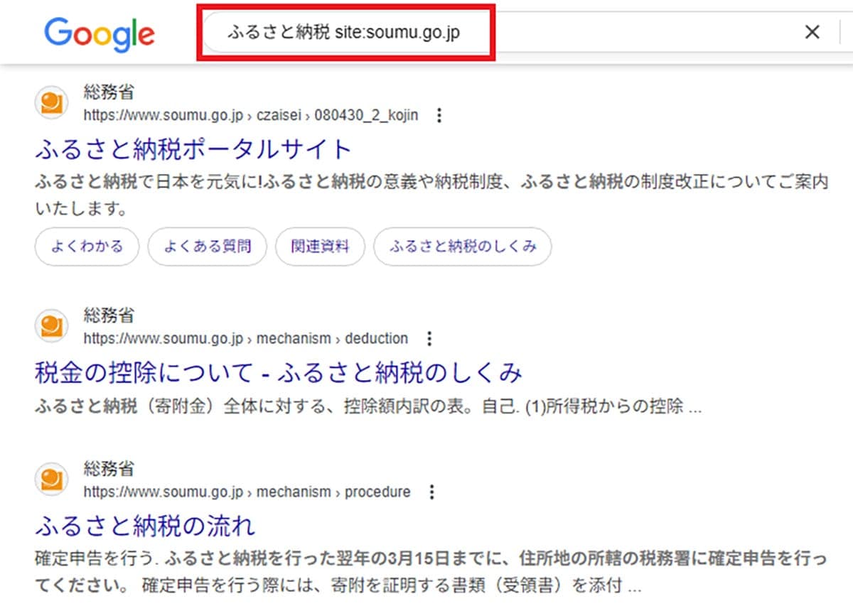Open the three-dot menu on the first result
The width and height of the screenshot is (853, 616).
click(439, 115)
